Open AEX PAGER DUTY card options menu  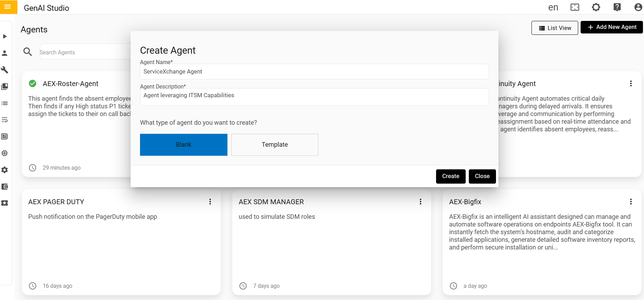[210, 202]
